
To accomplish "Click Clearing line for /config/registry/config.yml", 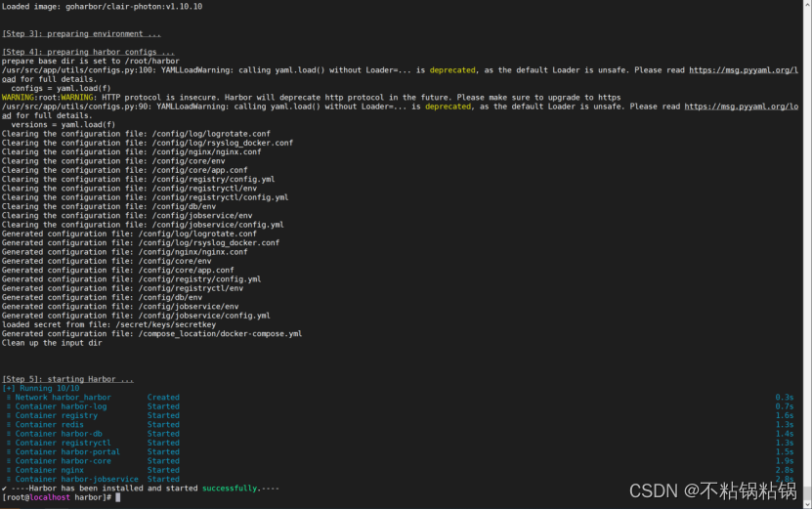I will (x=138, y=179).
